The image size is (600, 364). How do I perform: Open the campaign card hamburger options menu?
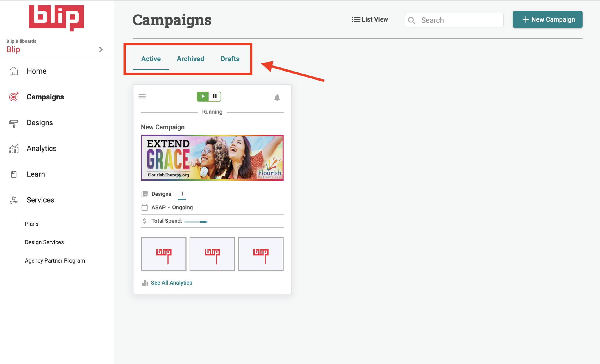click(x=142, y=96)
